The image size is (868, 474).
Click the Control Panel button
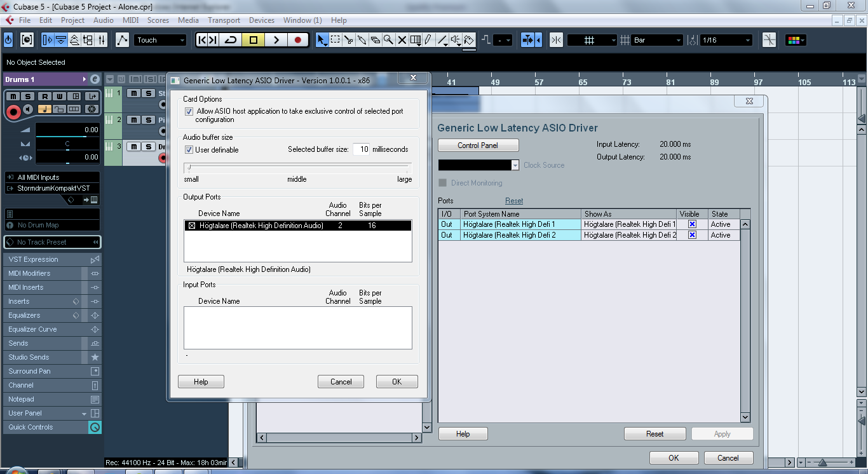click(478, 146)
